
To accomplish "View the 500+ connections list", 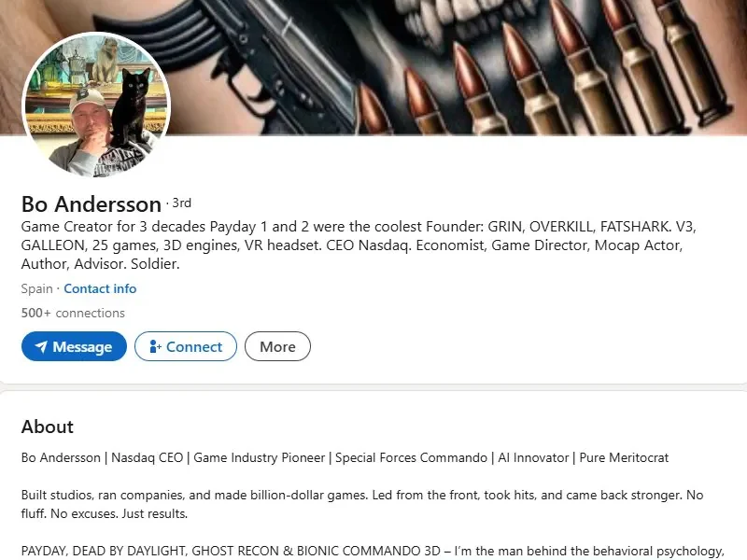I will 73,313.
